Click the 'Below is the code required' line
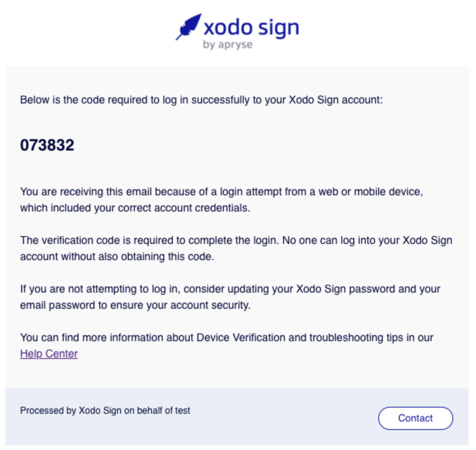The height and width of the screenshot is (450, 476). 201,100
